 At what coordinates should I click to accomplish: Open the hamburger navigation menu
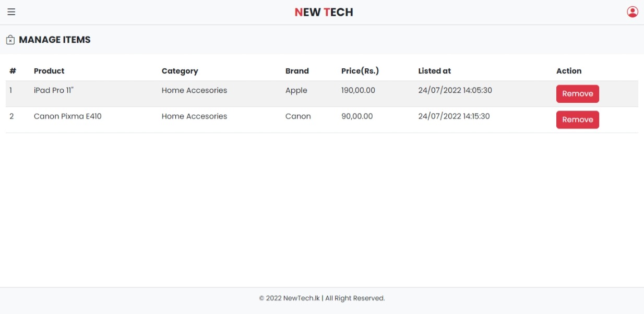click(x=11, y=11)
